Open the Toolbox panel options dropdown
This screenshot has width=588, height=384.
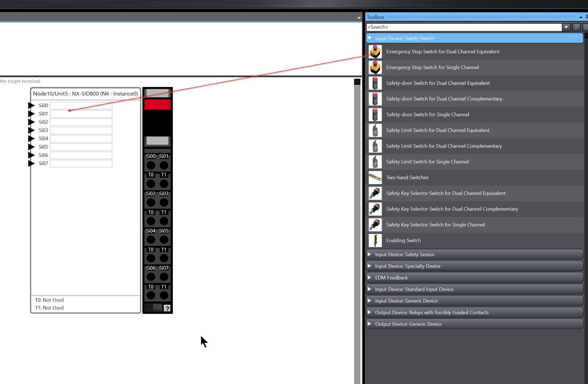click(581, 17)
